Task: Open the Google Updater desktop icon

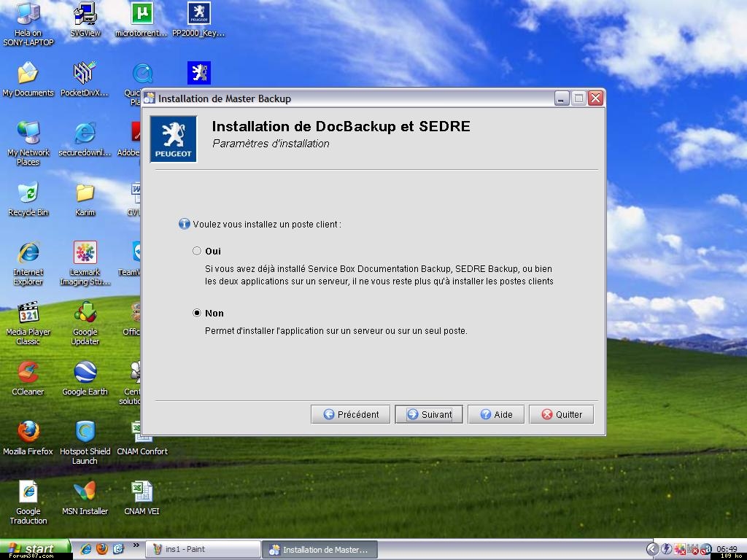Action: coord(85,323)
